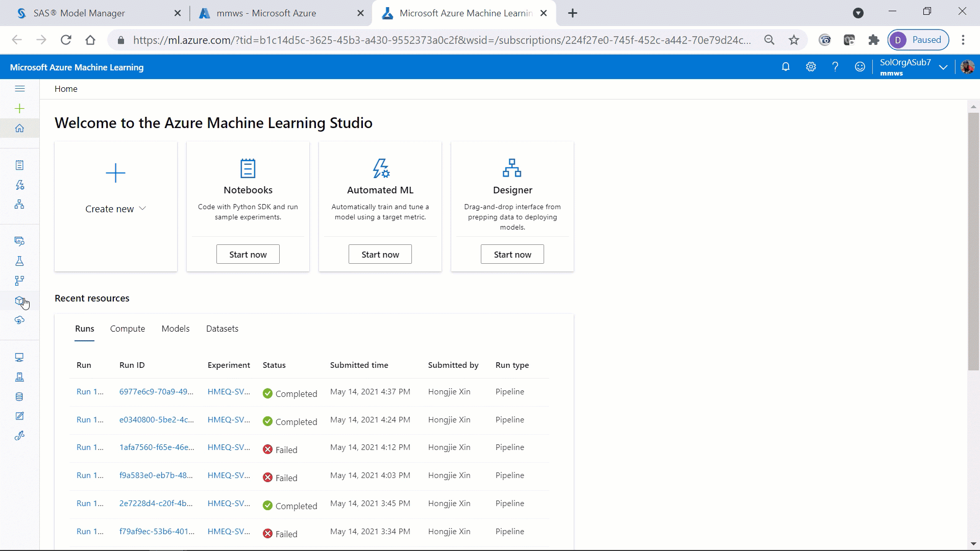
Task: Open the Compute monitor icon in sidebar
Action: pos(19,357)
